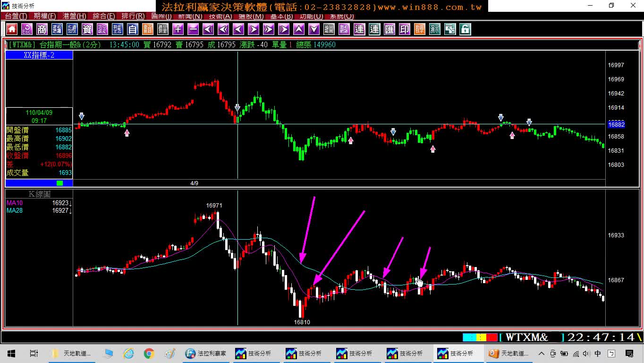
Task: Click the 價量 price-volume toolbar icon
Action: (x=163, y=29)
